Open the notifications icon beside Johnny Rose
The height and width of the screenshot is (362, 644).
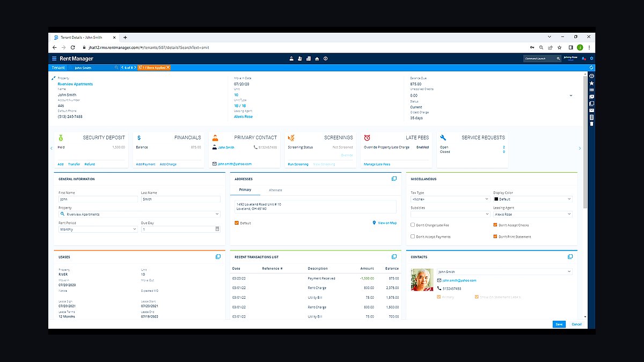[583, 58]
